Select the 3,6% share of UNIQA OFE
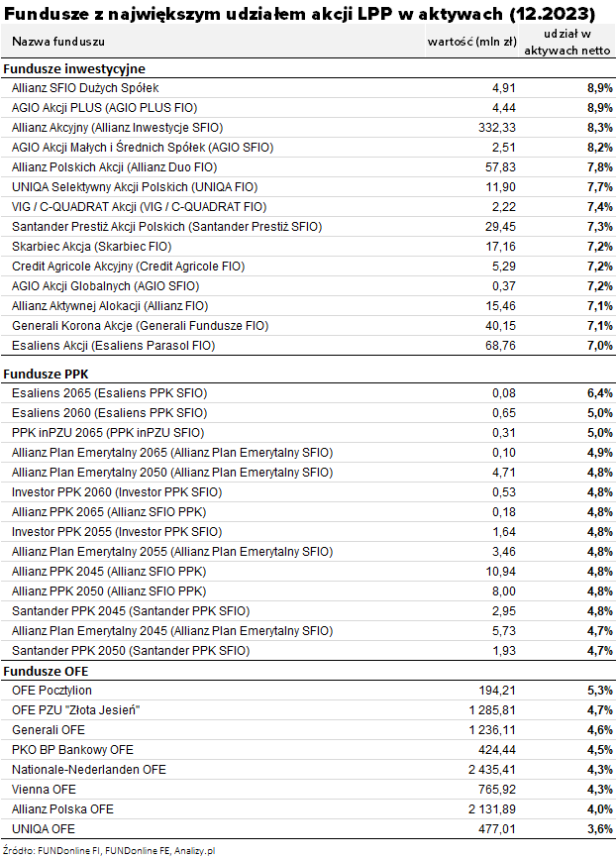The image size is (616, 859). (593, 828)
